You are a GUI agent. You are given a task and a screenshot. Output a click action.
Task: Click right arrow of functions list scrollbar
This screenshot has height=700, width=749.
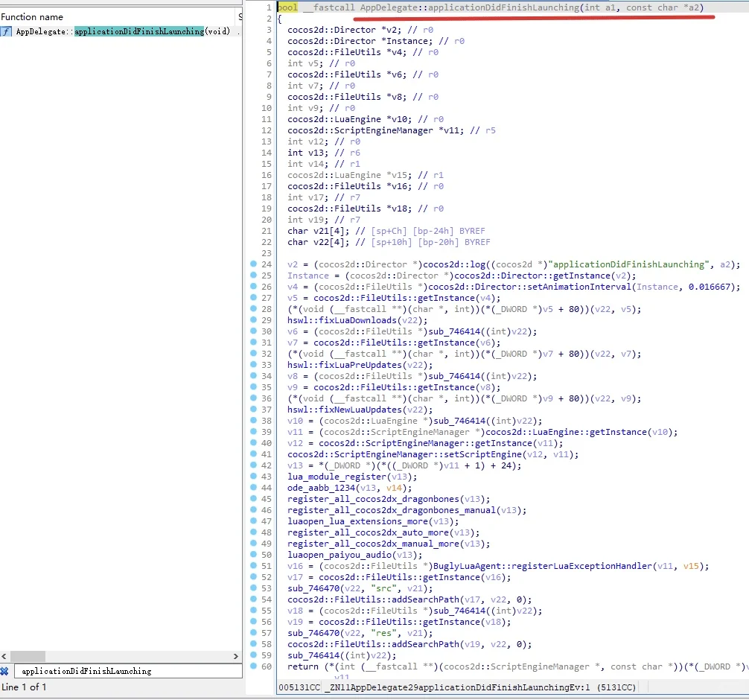click(236, 656)
